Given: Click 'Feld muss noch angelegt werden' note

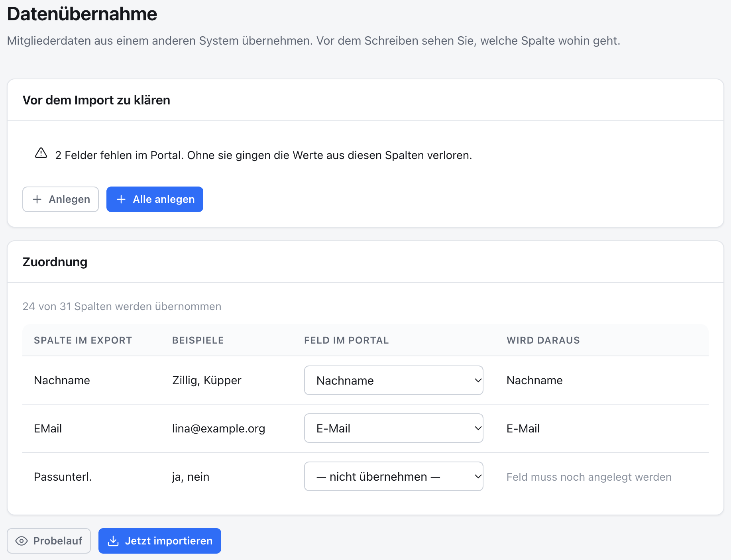Looking at the screenshot, I should click(589, 477).
